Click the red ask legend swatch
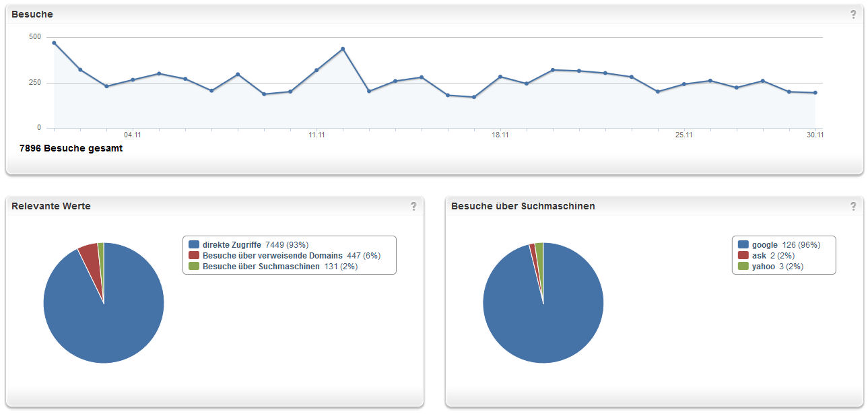Viewport: 868px width, 414px height. click(x=743, y=256)
